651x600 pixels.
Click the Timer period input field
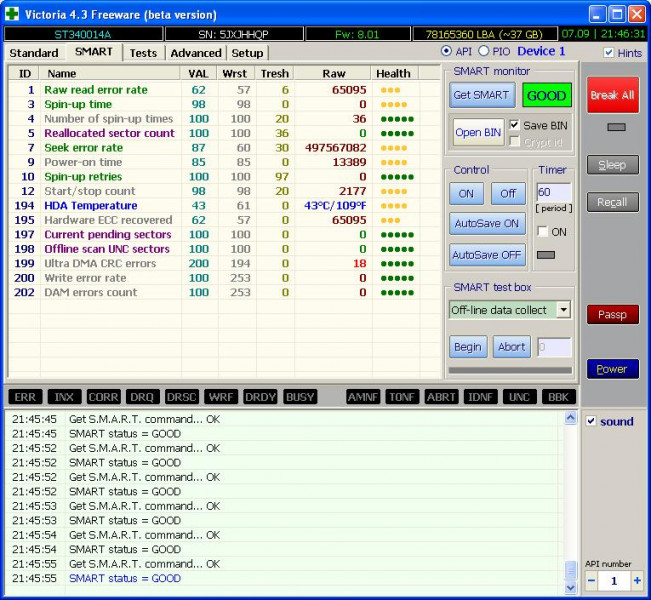click(x=554, y=192)
